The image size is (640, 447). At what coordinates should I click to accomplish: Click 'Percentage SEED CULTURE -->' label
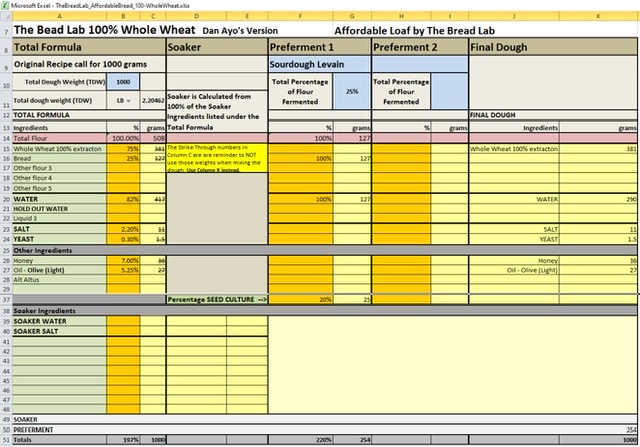click(217, 300)
